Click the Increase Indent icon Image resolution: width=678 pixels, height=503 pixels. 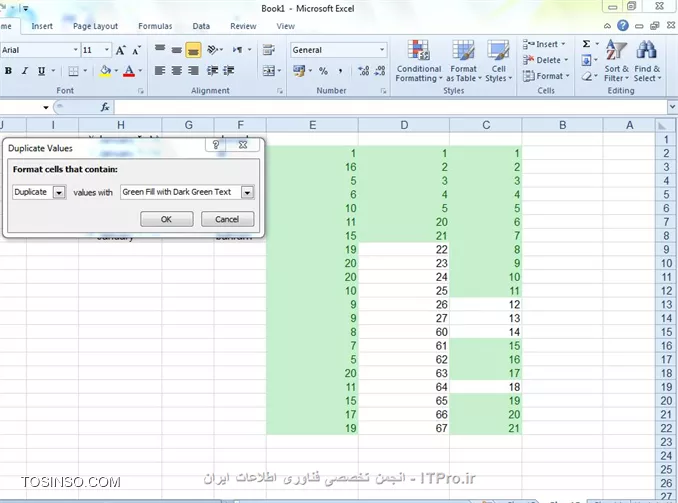click(229, 70)
